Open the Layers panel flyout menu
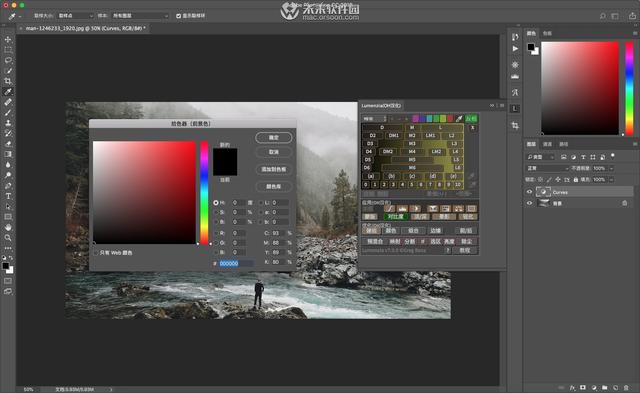The width and height of the screenshot is (640, 393). [x=635, y=144]
